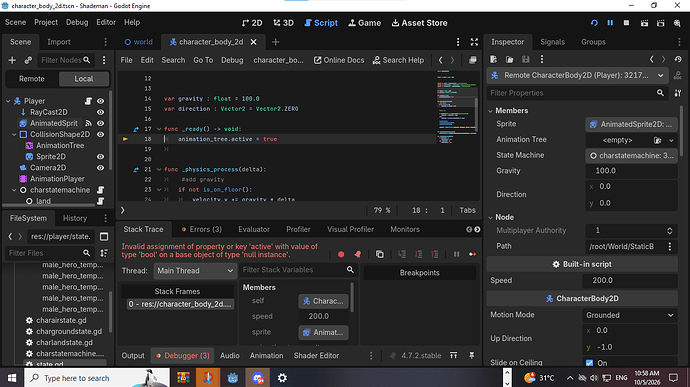Click the Inspector save resource disk icon
The height and width of the screenshot is (387, 690).
pyautogui.click(x=525, y=59)
